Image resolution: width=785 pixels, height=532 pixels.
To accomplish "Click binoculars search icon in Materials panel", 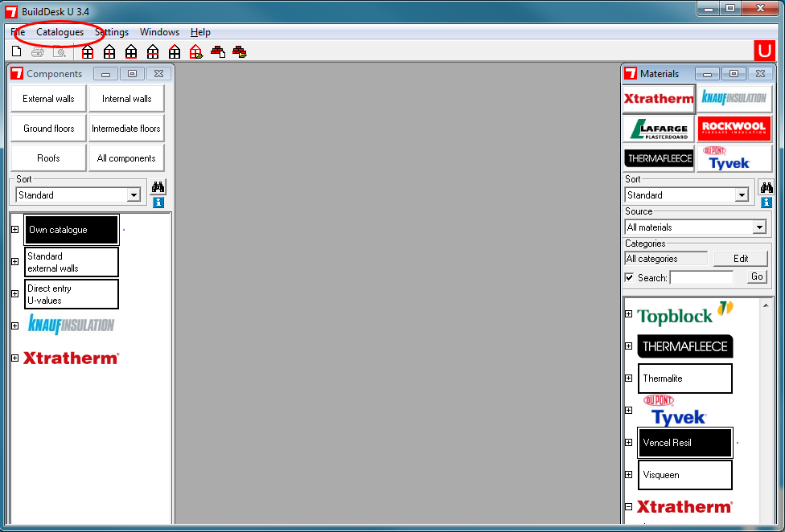I will tap(767, 187).
